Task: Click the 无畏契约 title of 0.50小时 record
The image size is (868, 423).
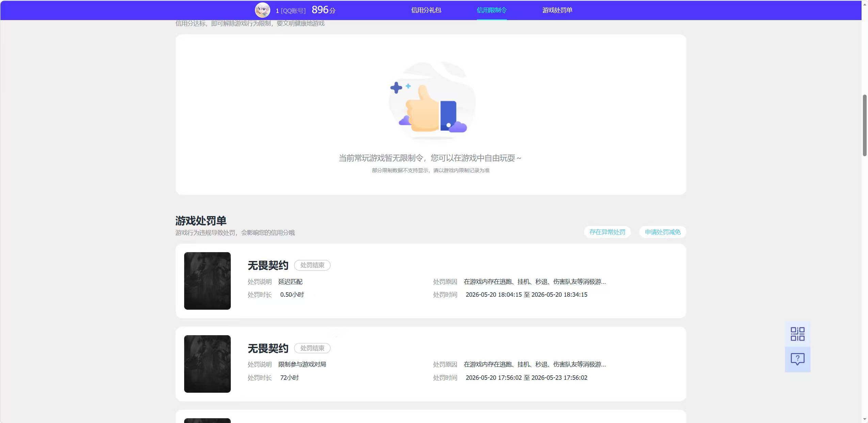Action: click(x=268, y=265)
